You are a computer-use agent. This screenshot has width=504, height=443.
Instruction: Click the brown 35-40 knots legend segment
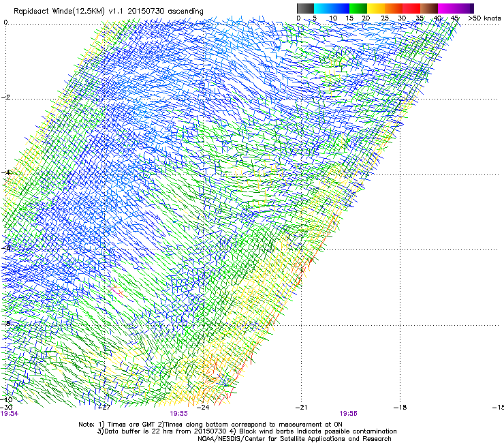pyautogui.click(x=429, y=8)
